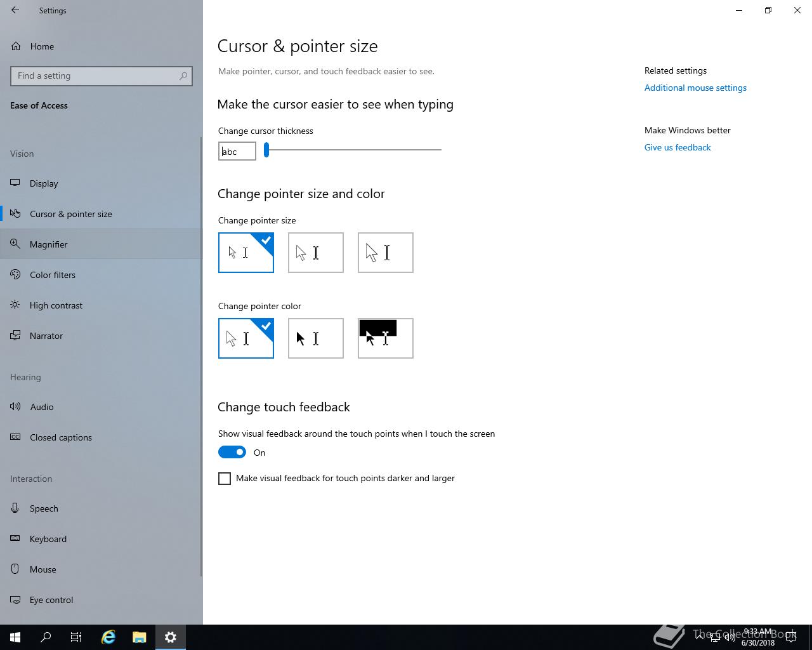Click the sidebar vertical scrollbar
This screenshot has height=650, width=812.
[201, 355]
